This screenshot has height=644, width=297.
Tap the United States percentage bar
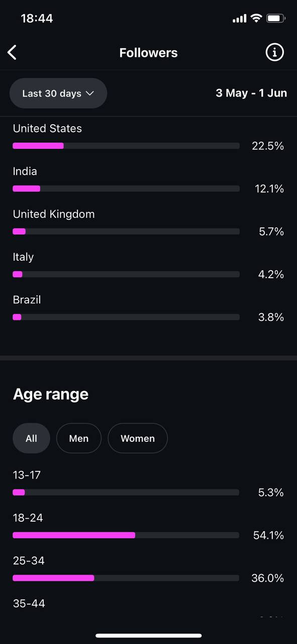point(126,146)
